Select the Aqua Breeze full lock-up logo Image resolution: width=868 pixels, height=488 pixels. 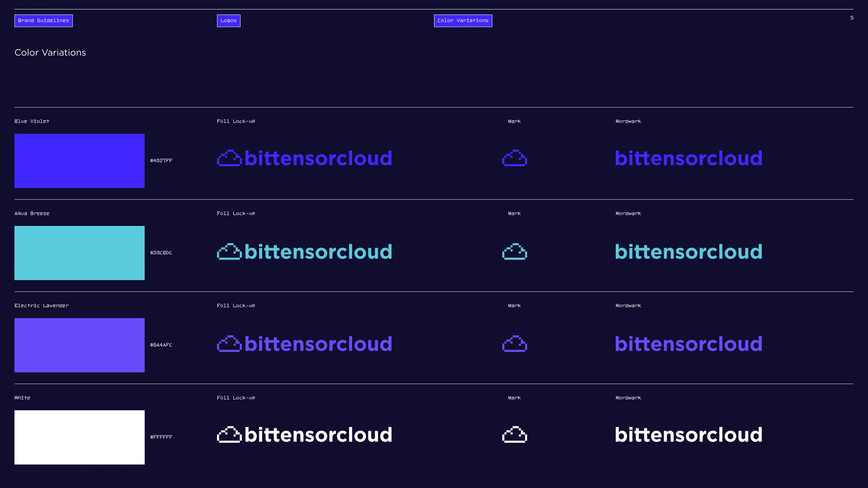(304, 252)
